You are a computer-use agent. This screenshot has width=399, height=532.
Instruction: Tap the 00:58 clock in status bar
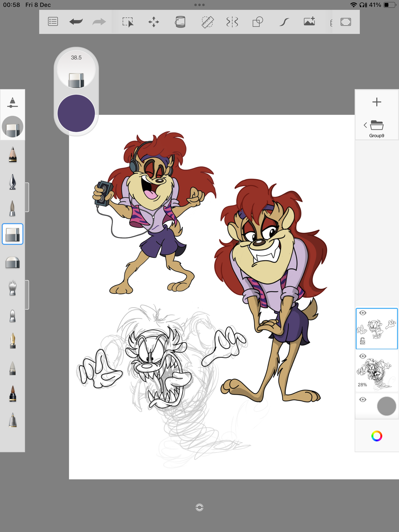coord(11,5)
